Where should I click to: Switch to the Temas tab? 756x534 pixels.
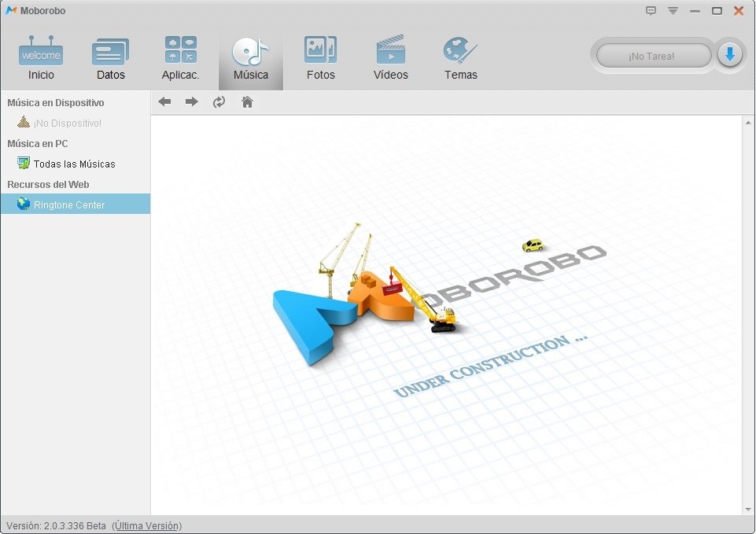tap(460, 58)
